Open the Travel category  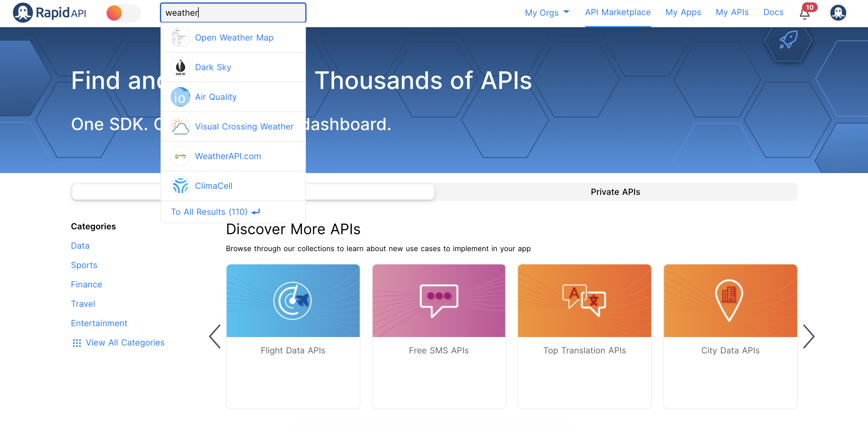tap(83, 303)
